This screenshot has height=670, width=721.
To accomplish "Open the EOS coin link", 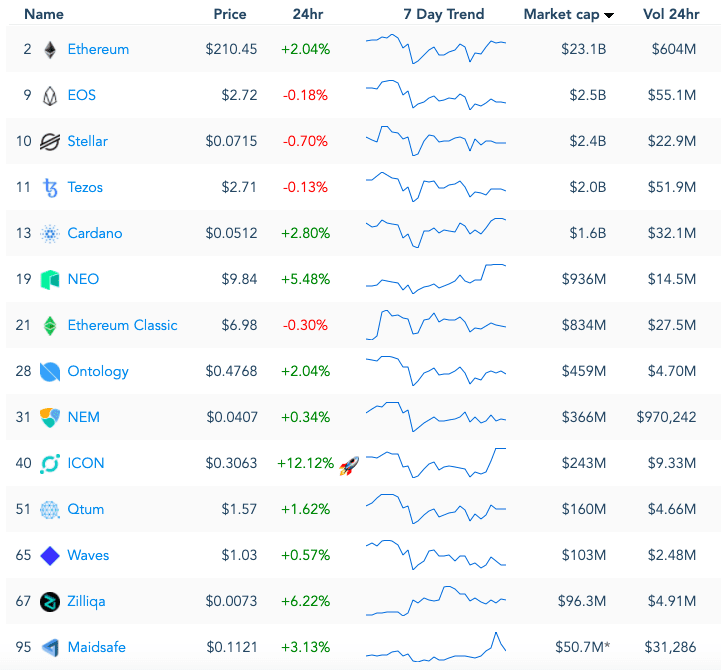I will coord(81,95).
